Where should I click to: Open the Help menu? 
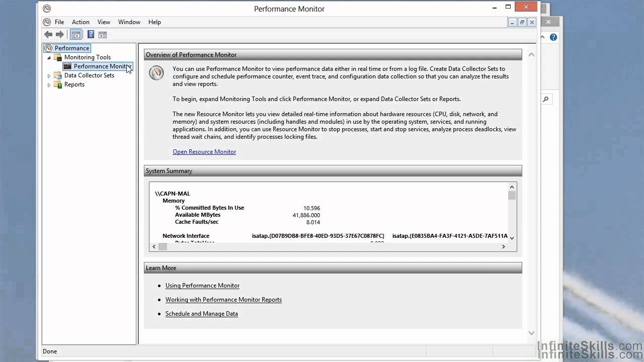click(154, 22)
